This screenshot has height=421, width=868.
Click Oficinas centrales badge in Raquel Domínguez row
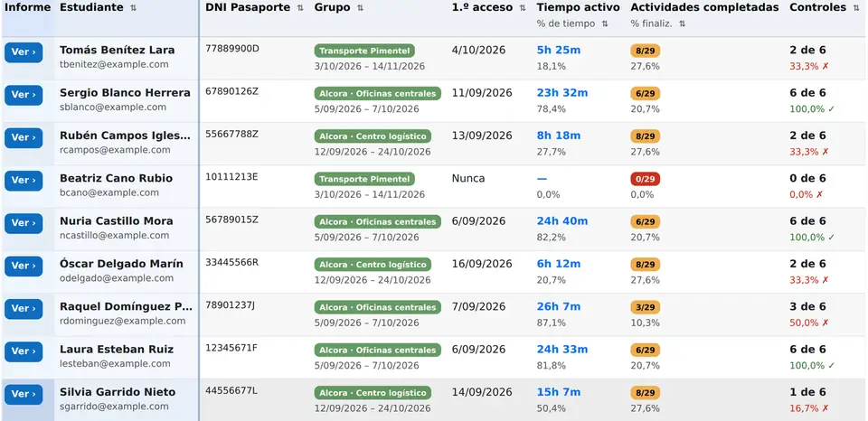click(x=378, y=307)
